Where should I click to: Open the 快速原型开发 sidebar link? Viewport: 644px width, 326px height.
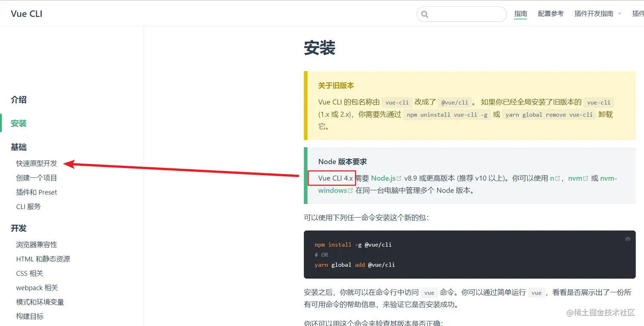click(x=37, y=163)
